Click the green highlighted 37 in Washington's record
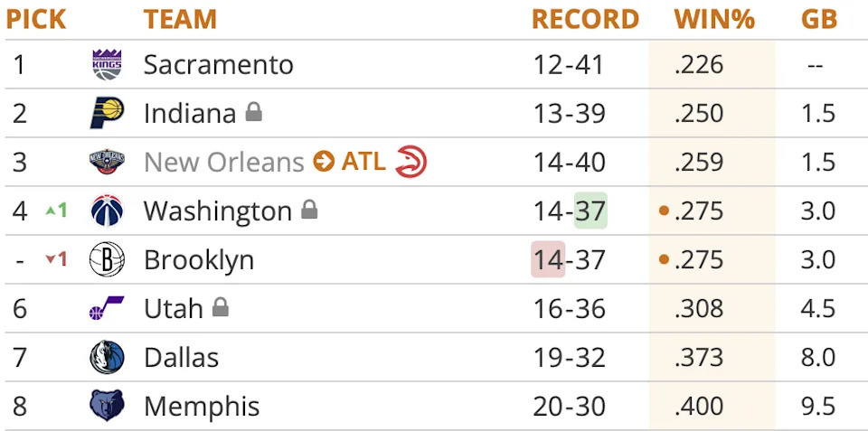The height and width of the screenshot is (431, 868). click(590, 211)
